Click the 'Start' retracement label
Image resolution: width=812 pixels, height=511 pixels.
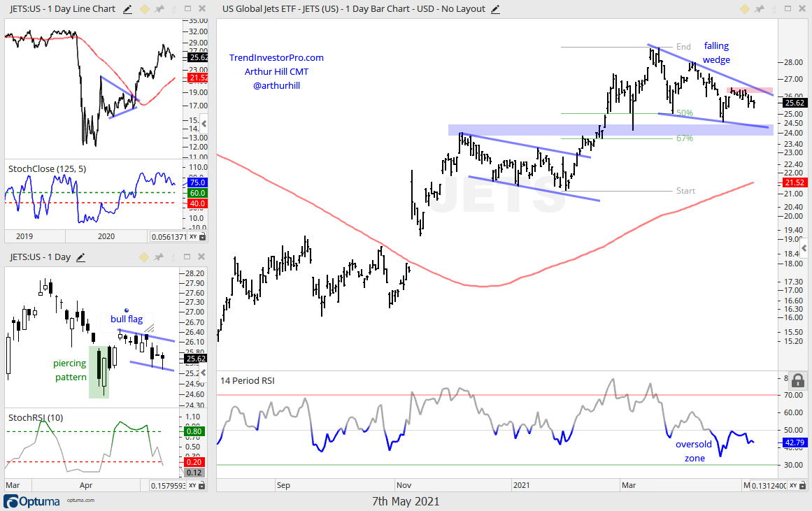(685, 191)
